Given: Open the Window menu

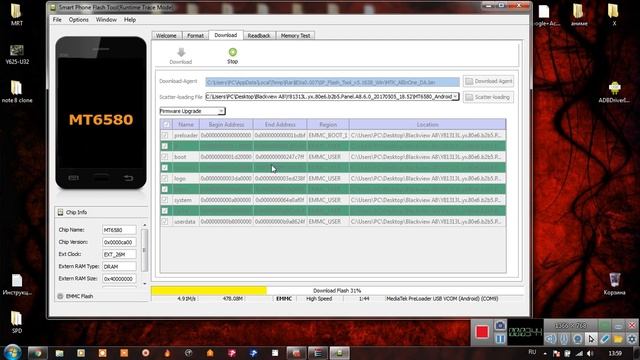Looking at the screenshot, I should point(106,20).
